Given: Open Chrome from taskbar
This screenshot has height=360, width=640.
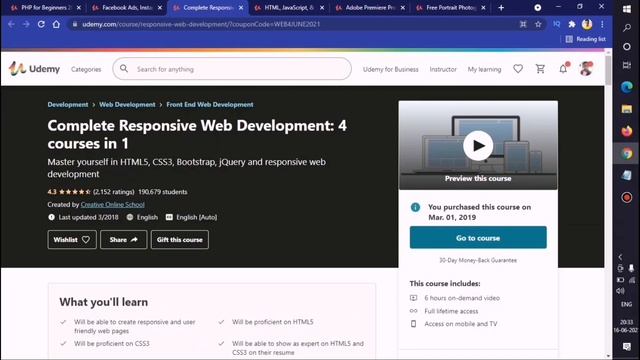Looking at the screenshot, I should (627, 153).
